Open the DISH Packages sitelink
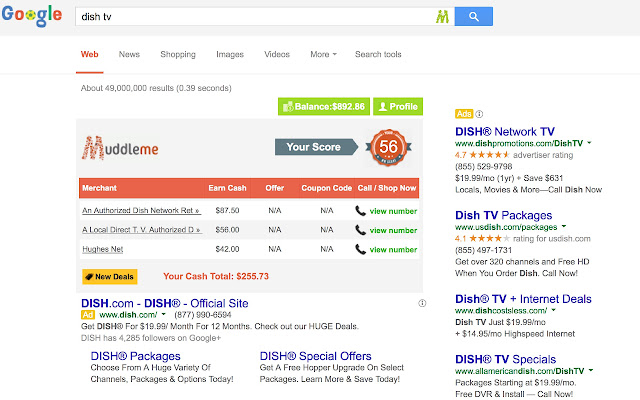 coord(136,356)
